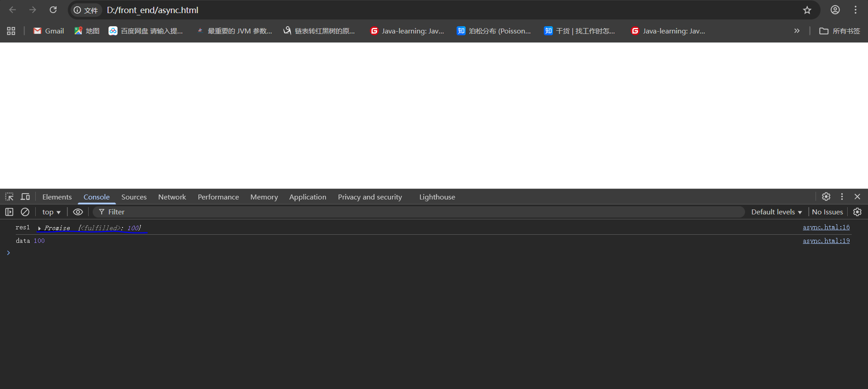
Task: Bookmark this page with the star
Action: [807, 10]
